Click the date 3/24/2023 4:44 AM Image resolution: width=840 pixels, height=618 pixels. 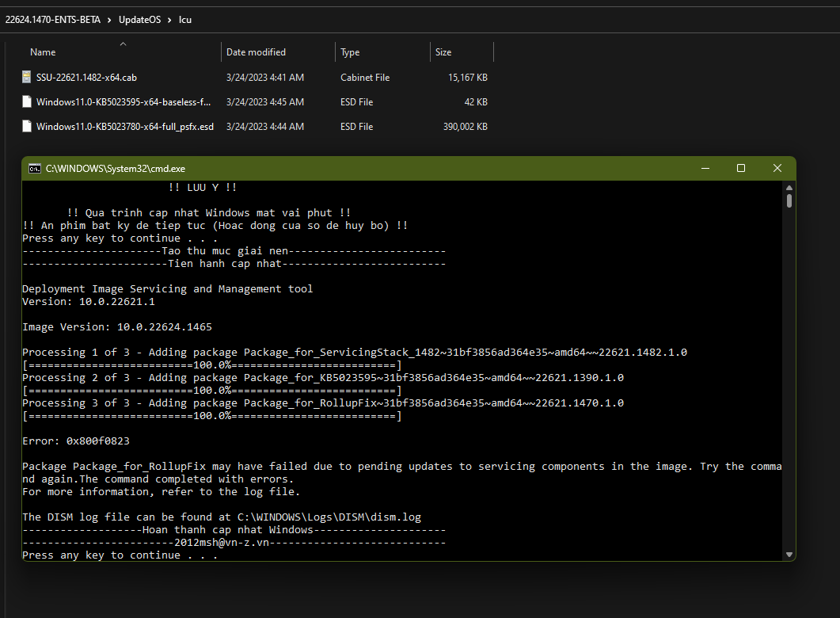[264, 127]
